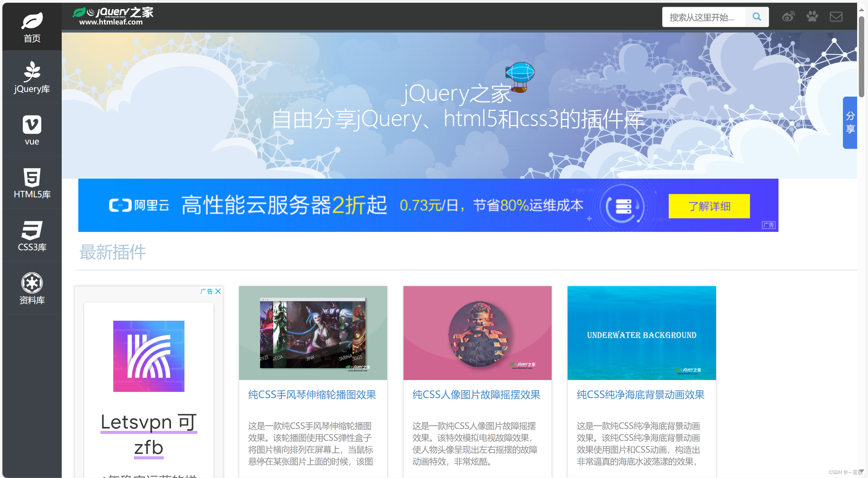
Task: Close the Letsvpn ad with X
Action: click(x=218, y=291)
